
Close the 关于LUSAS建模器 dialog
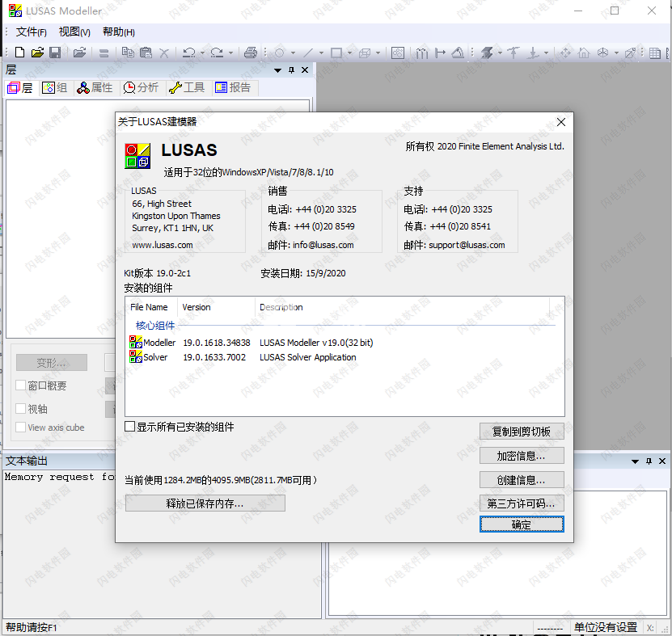point(561,122)
